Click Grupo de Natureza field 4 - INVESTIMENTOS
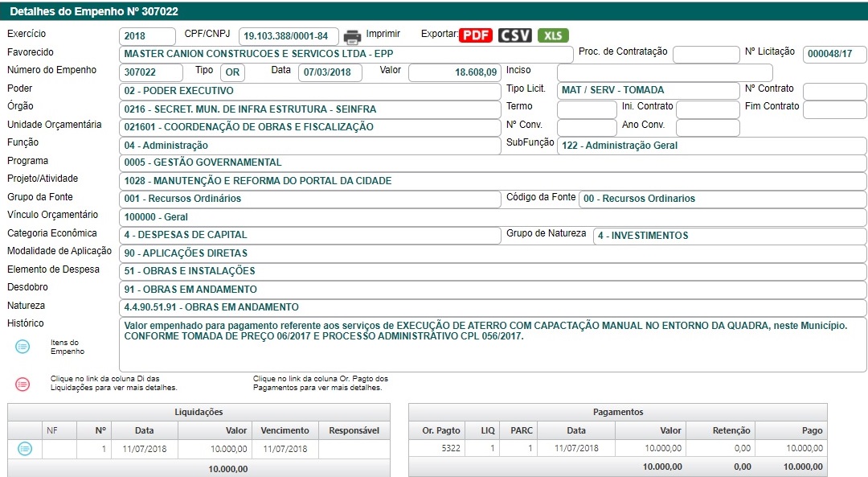Viewport: 868px width, 477px height. (x=730, y=236)
